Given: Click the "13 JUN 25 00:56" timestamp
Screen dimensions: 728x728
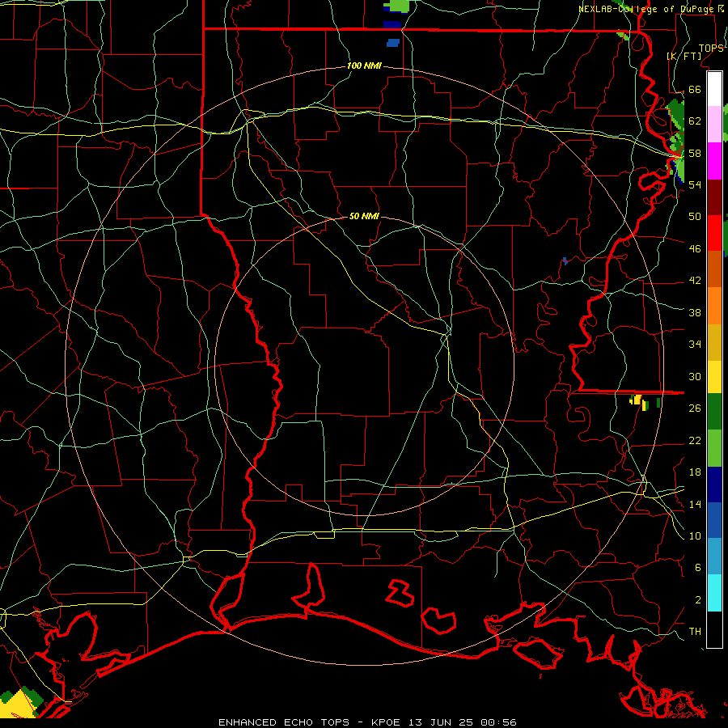Looking at the screenshot, I should [x=463, y=722].
